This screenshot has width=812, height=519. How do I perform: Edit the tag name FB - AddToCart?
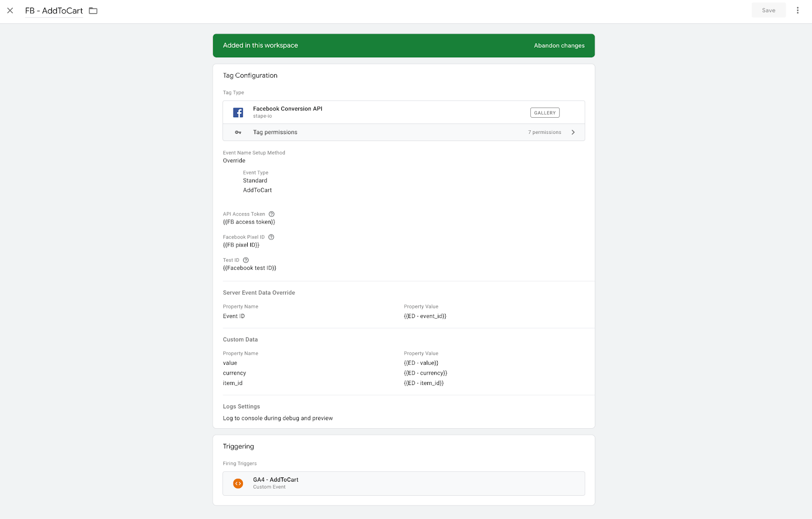(x=54, y=11)
